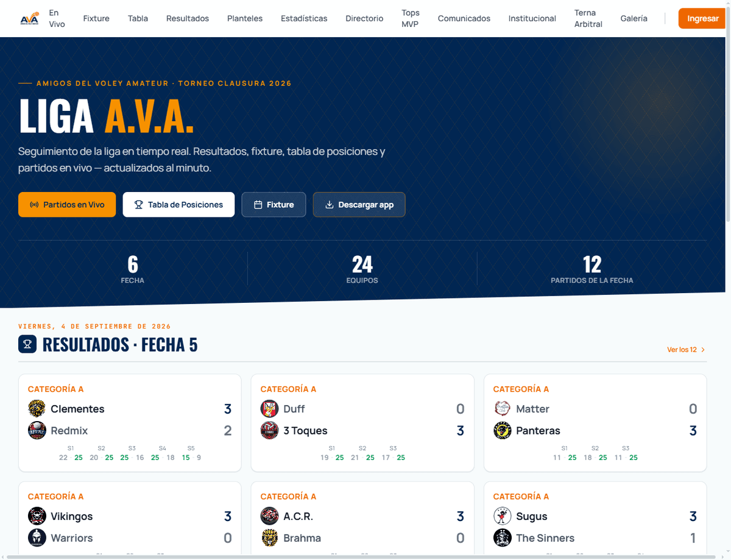Click the Warriors team logo
731x560 pixels.
(37, 538)
